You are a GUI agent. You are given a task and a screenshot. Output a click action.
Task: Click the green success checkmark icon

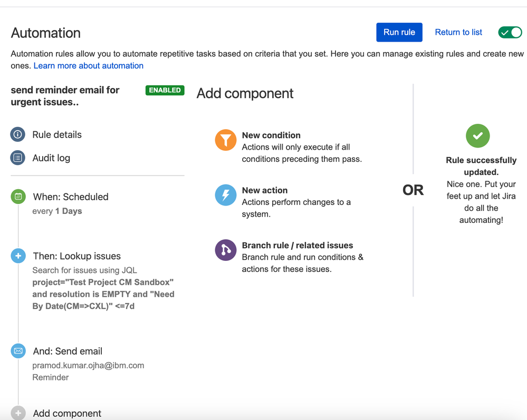pos(477,136)
